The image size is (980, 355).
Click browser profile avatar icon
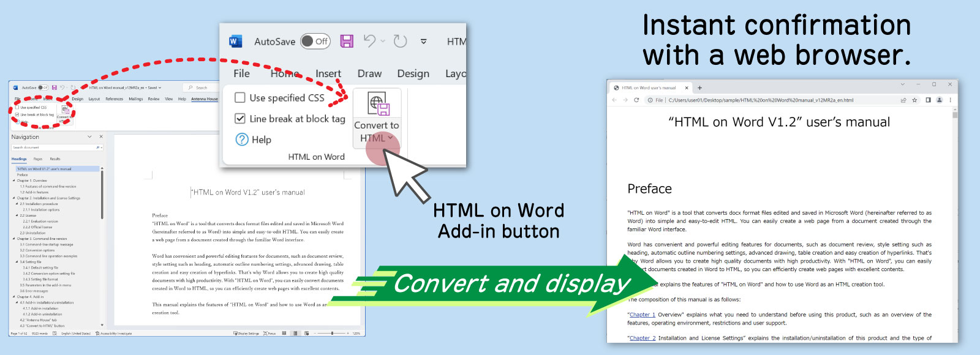[939, 100]
